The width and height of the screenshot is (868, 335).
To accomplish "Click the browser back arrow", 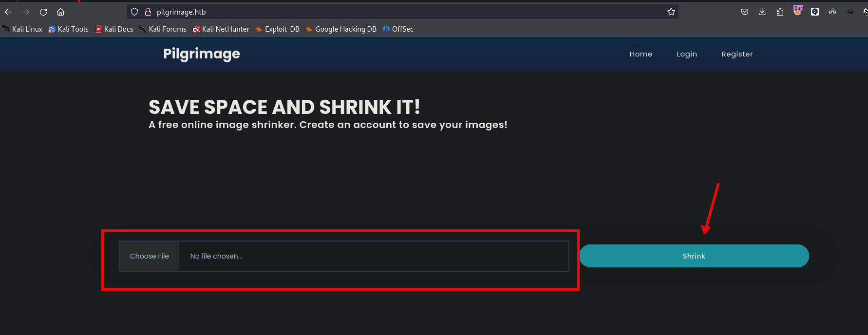I will pos(8,12).
